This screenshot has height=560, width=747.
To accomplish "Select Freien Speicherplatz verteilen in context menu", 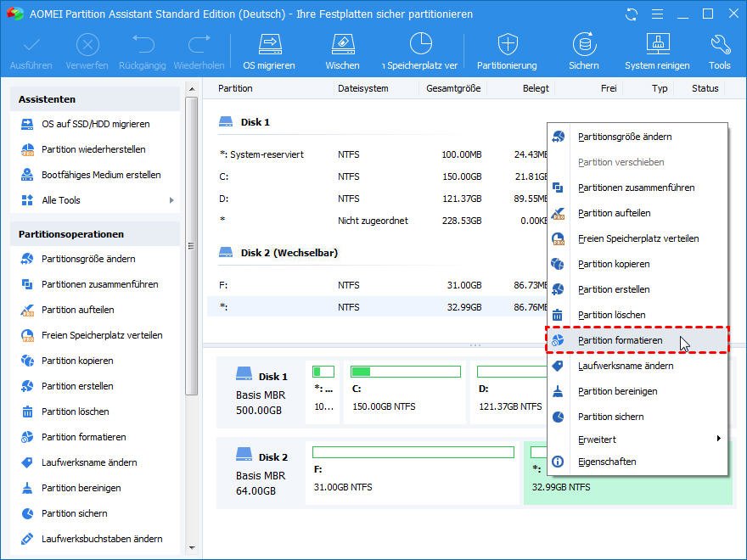I will coord(637,238).
